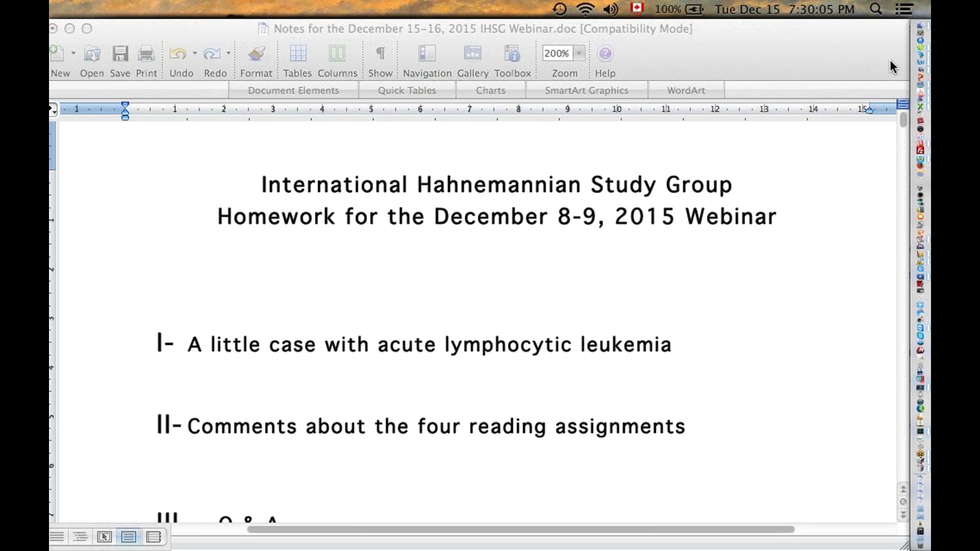The width and height of the screenshot is (980, 551).
Task: Select the Format Painter tool
Action: 256,53
